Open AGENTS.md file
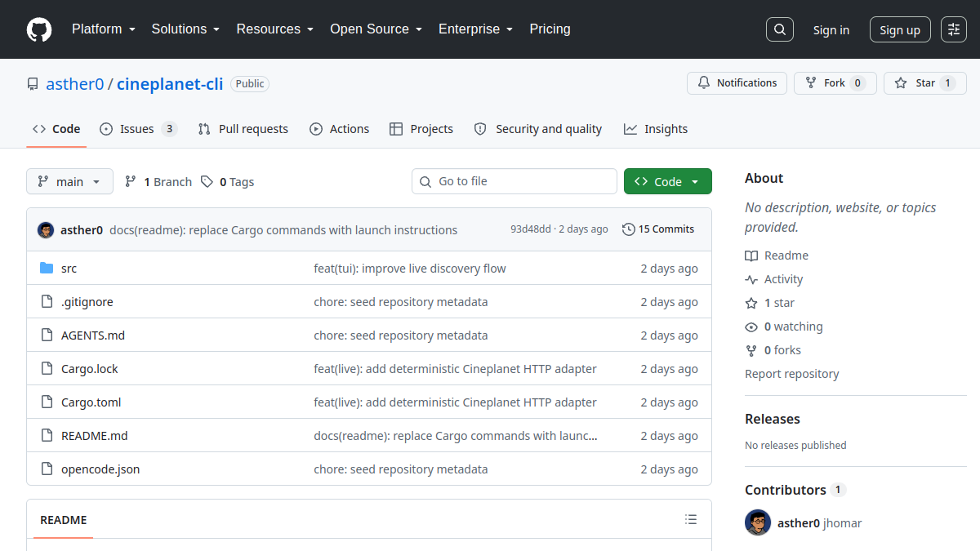The image size is (980, 551). pos(93,335)
